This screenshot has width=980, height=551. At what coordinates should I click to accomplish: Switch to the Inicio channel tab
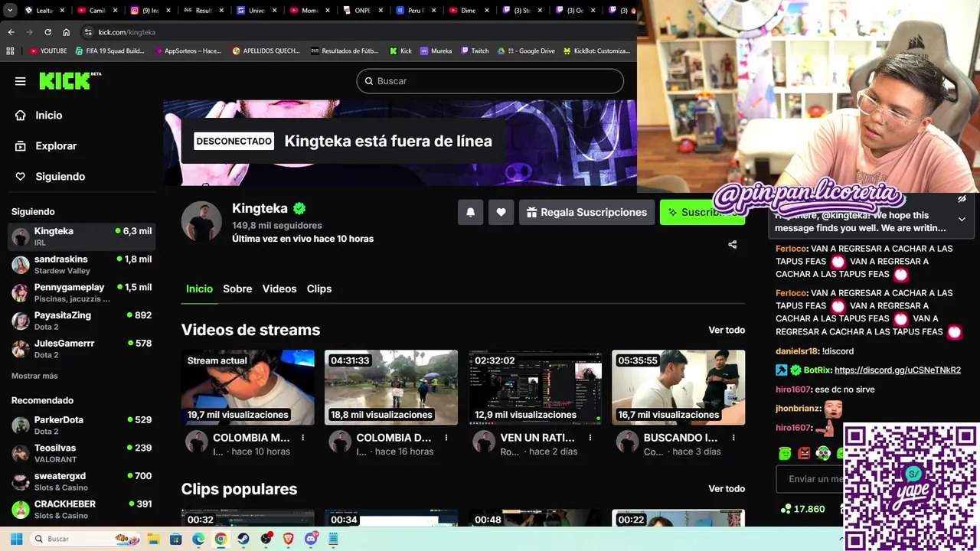tap(199, 289)
